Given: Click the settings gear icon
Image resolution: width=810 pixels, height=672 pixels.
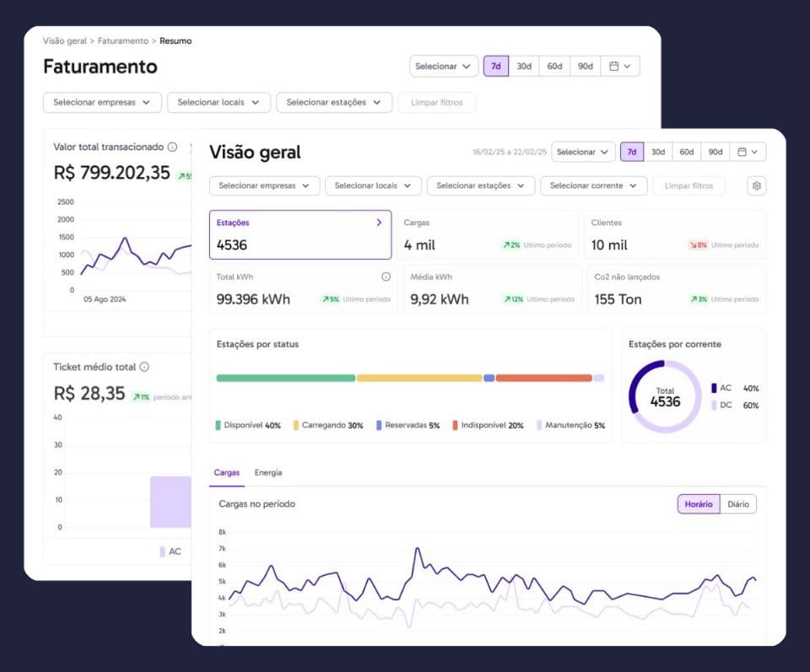Looking at the screenshot, I should pyautogui.click(x=757, y=185).
